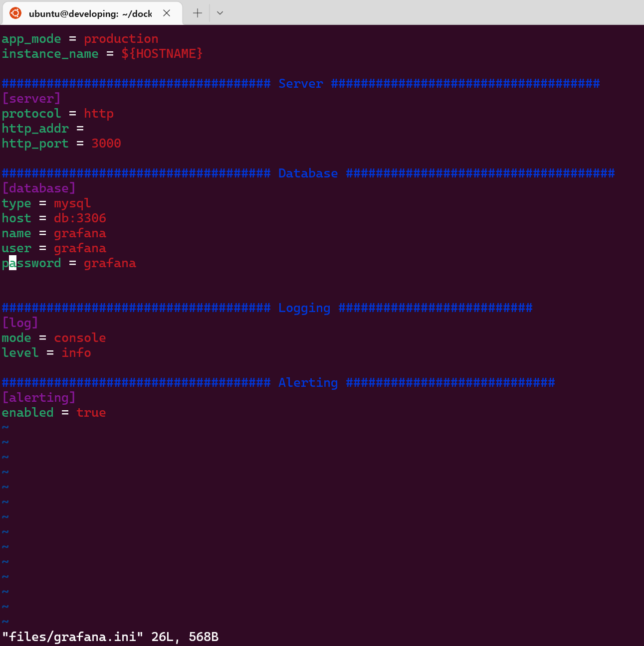This screenshot has height=646, width=644.
Task: Click the type key in database section
Action: click(x=16, y=203)
